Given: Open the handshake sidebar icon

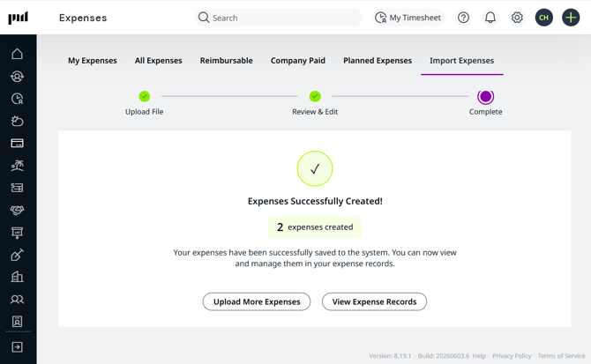Looking at the screenshot, I should (17, 210).
